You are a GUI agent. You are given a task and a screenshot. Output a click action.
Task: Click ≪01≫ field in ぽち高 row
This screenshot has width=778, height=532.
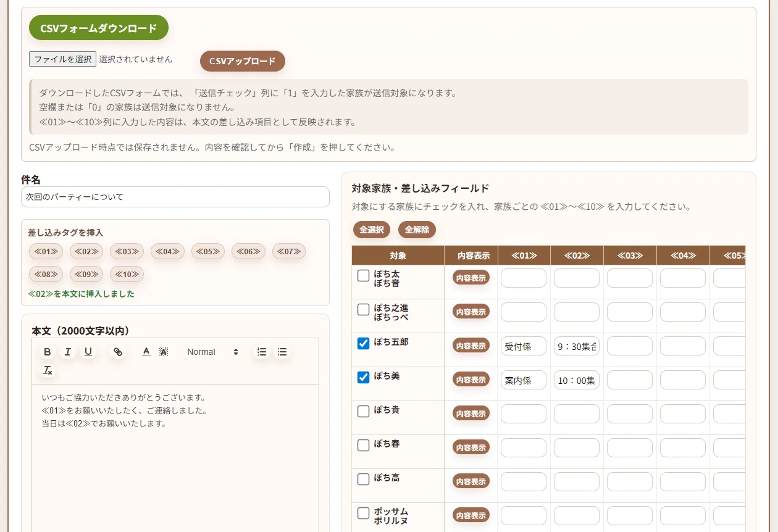point(524,481)
